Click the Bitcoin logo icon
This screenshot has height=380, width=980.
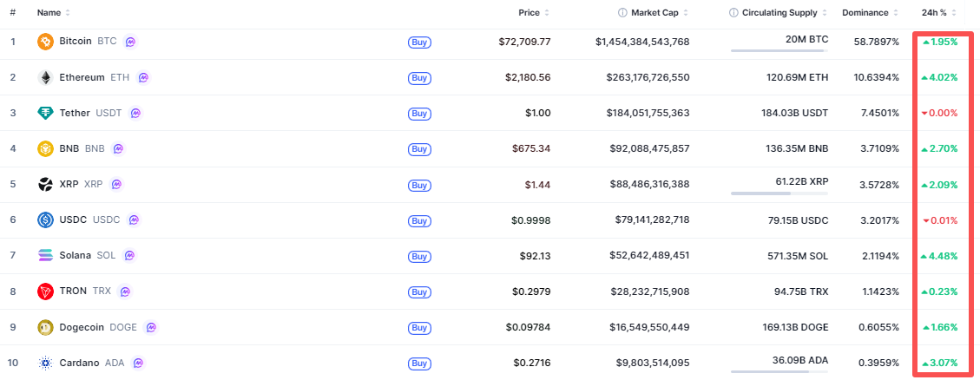tap(46, 41)
